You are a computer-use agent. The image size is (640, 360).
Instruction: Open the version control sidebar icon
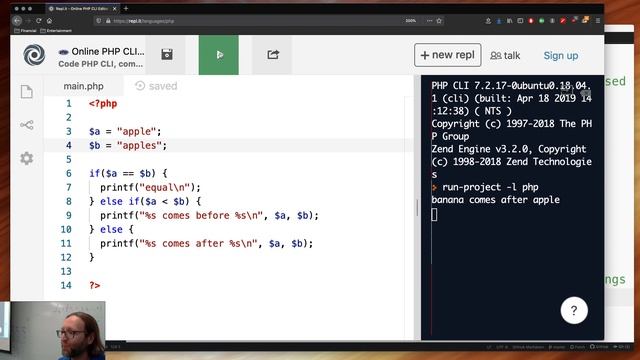click(x=27, y=125)
